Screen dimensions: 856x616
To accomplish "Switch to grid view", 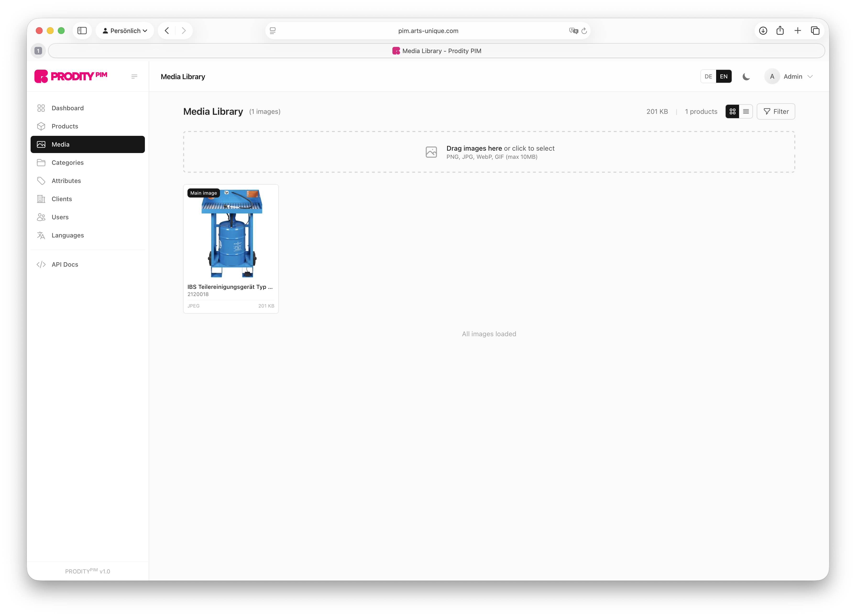I will pos(732,111).
